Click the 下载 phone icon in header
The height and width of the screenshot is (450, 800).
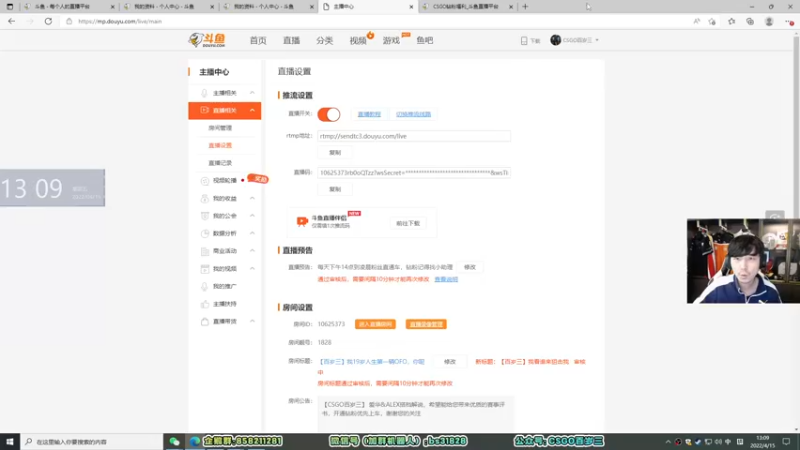pyautogui.click(x=524, y=40)
